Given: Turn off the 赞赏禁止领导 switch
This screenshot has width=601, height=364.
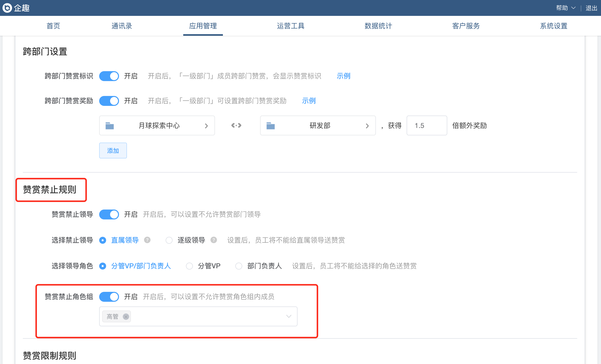Looking at the screenshot, I should pos(109,214).
